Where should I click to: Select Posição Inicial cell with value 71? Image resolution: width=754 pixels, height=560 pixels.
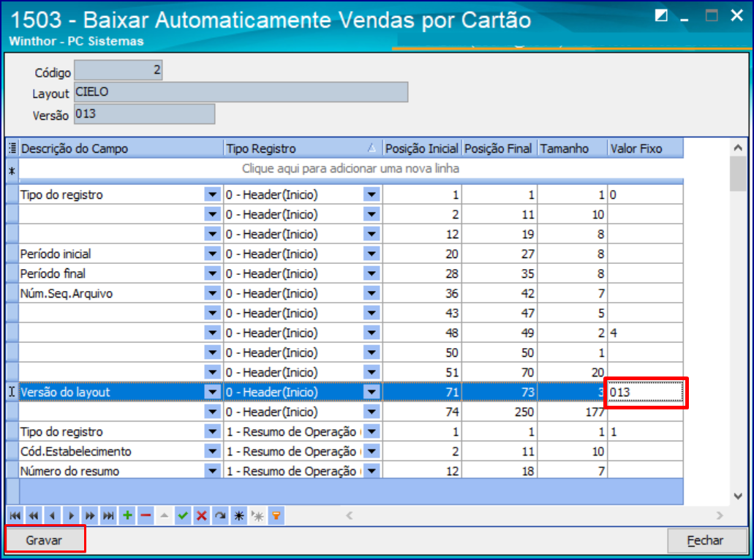[x=422, y=393]
